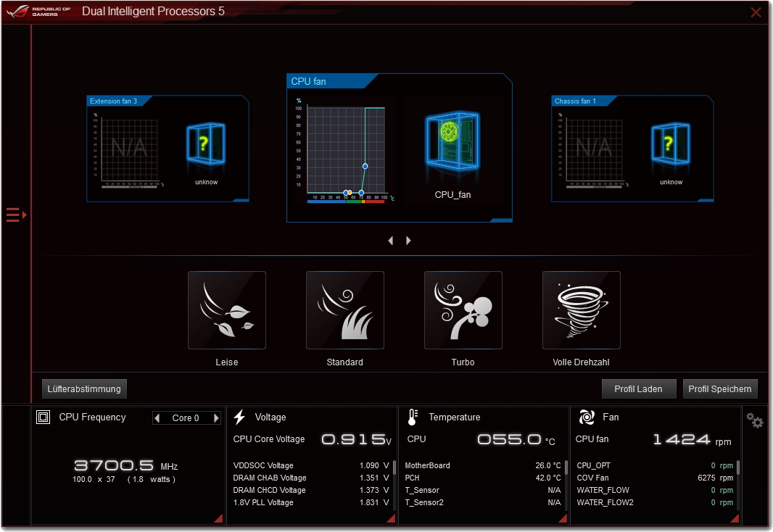Click the Voltage lightning bolt icon
Screen dimensions: 773x532
click(239, 417)
